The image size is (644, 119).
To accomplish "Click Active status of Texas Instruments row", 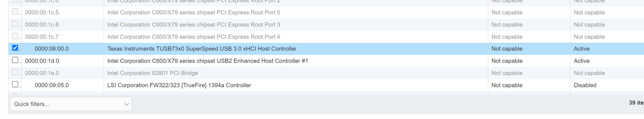I will (x=582, y=49).
